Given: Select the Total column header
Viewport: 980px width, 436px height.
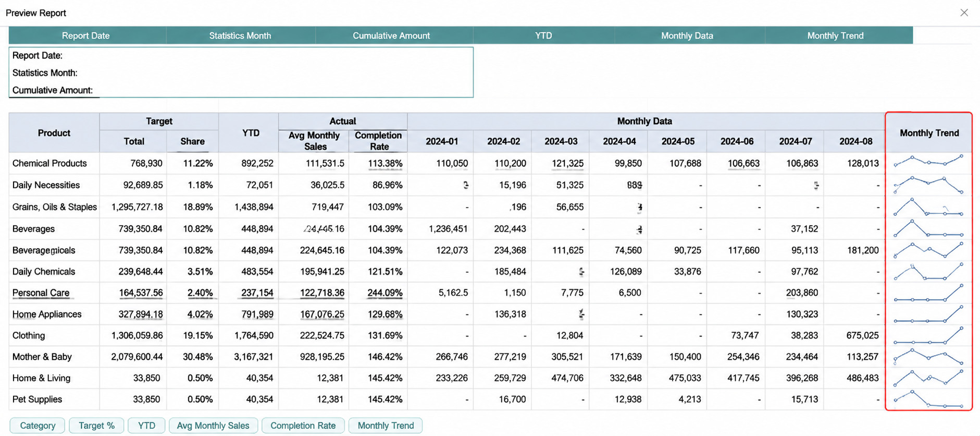Looking at the screenshot, I should pyautogui.click(x=134, y=141).
